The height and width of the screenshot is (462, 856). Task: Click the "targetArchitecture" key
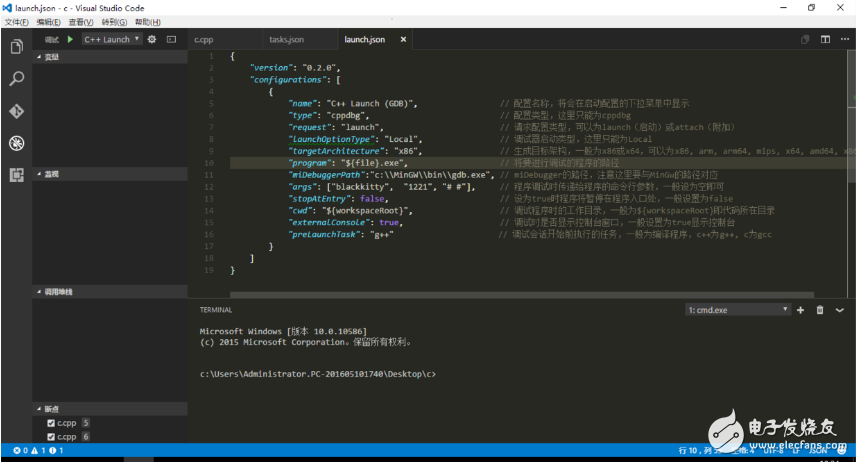click(x=336, y=151)
